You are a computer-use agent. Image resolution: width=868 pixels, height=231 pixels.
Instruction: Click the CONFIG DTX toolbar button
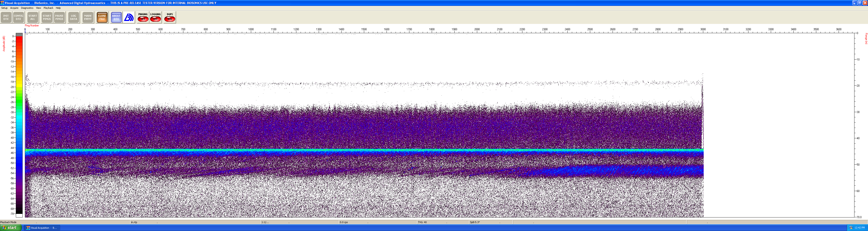point(19,17)
